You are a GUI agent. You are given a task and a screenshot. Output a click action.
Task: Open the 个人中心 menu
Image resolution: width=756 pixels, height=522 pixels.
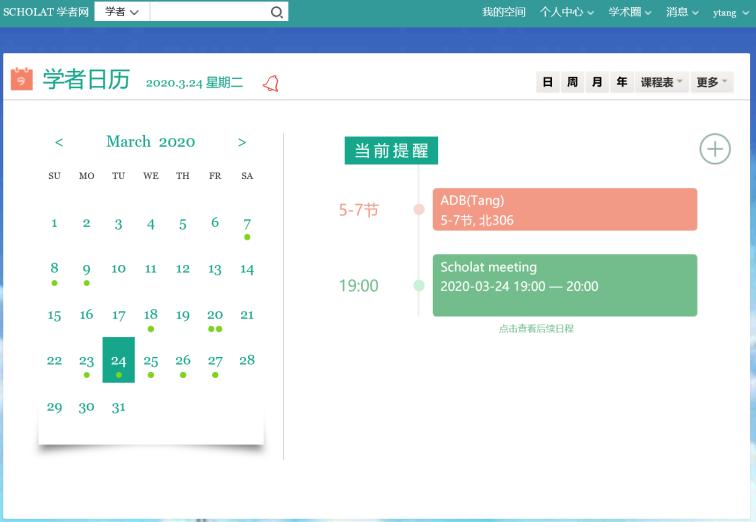click(x=566, y=12)
